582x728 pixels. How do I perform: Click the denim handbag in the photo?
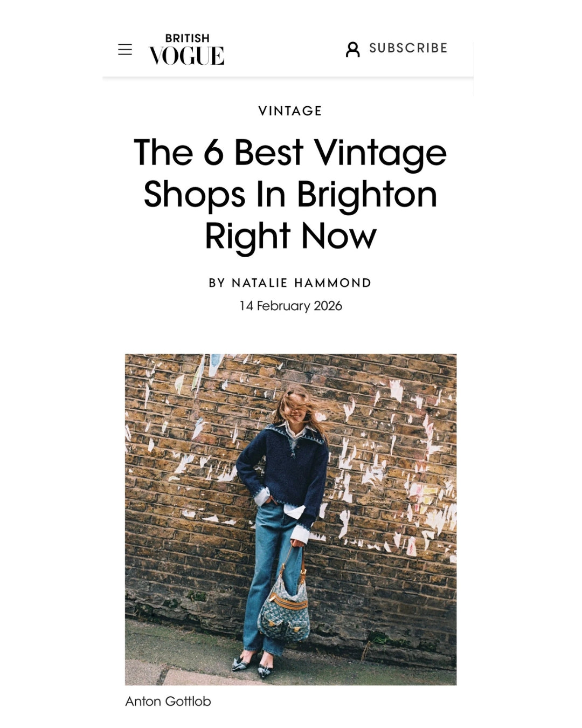coord(283,607)
